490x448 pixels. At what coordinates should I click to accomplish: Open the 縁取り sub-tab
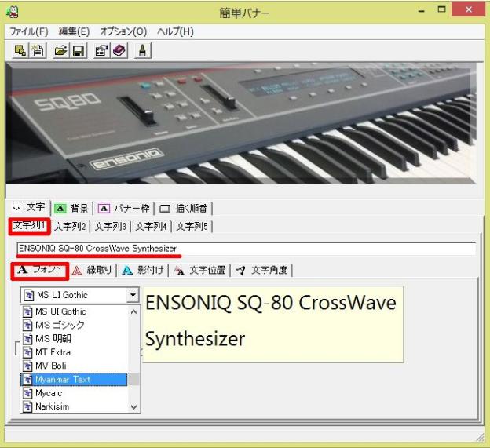click(92, 271)
